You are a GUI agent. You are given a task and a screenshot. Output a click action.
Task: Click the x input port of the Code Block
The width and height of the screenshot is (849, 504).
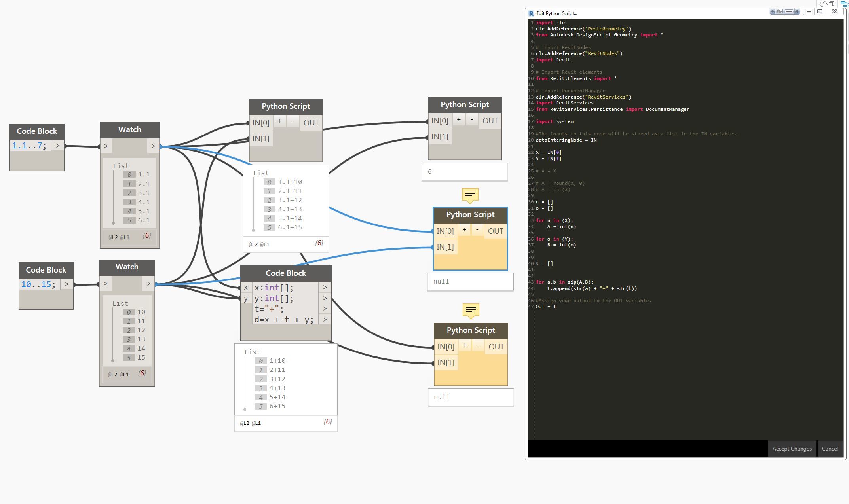click(x=246, y=288)
